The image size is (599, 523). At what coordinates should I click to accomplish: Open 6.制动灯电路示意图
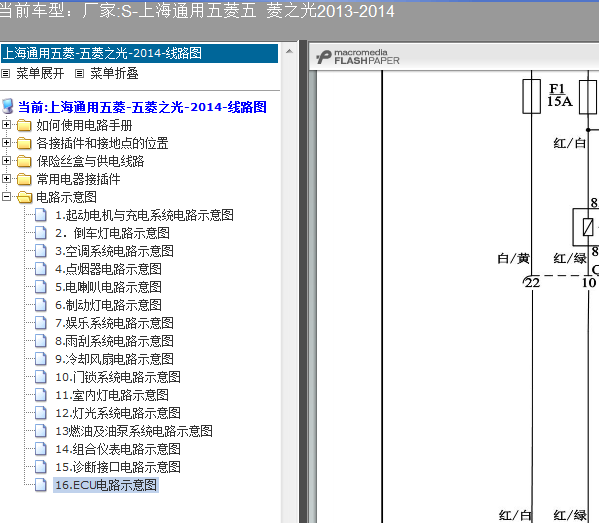(x=108, y=305)
